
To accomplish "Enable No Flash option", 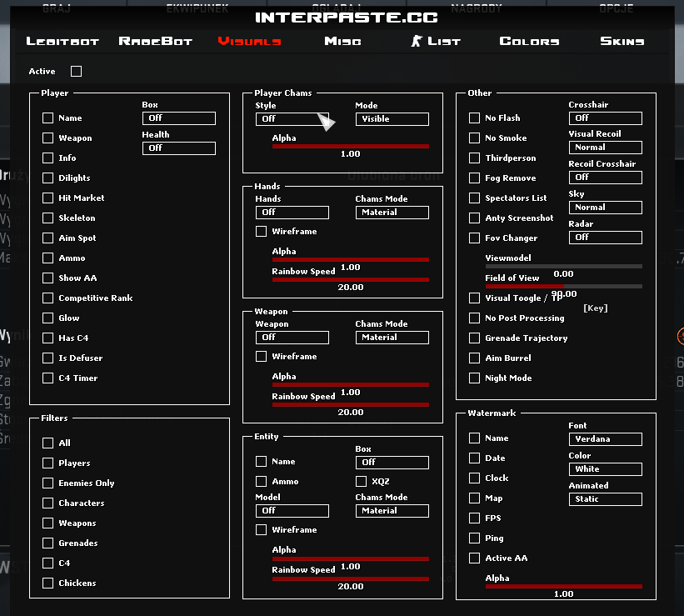I will click(475, 118).
